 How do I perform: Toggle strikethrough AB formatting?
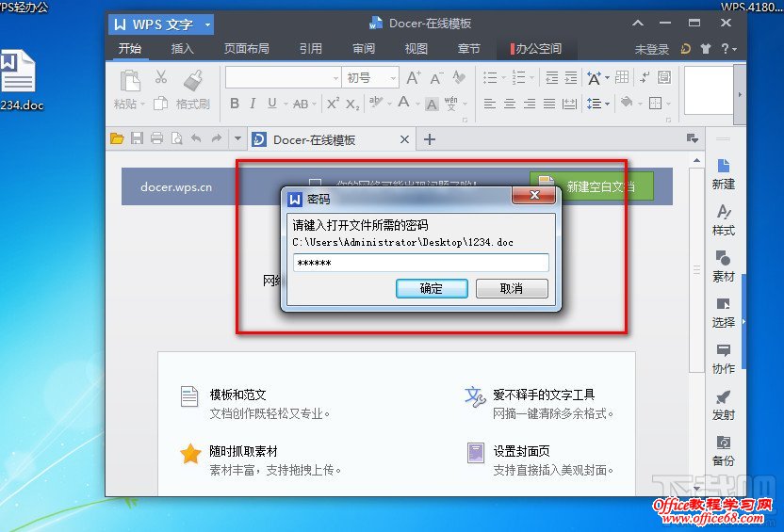point(300,104)
